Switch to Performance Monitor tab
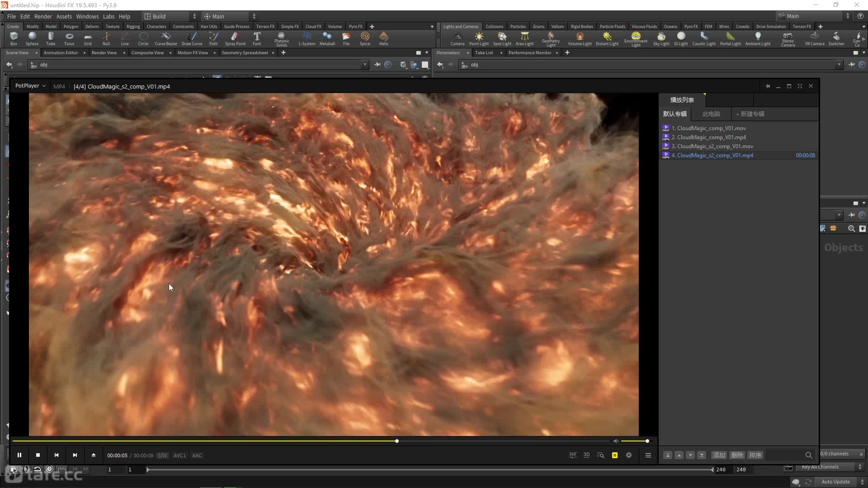The image size is (868, 488). click(529, 52)
